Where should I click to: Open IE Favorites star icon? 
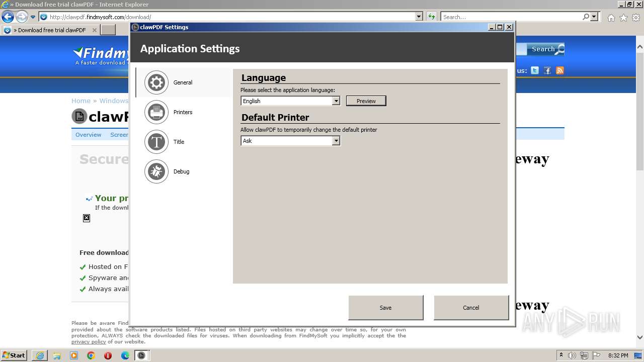click(x=623, y=18)
